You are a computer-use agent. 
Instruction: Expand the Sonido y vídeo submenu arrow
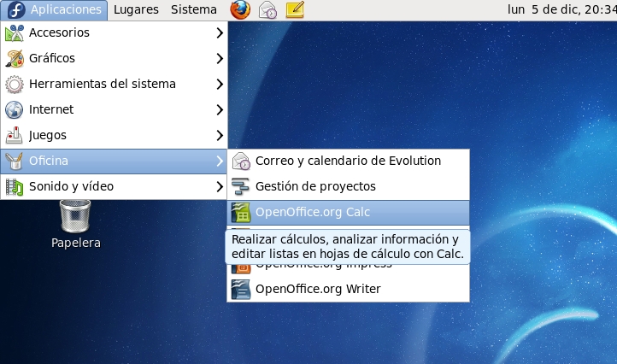(x=220, y=186)
